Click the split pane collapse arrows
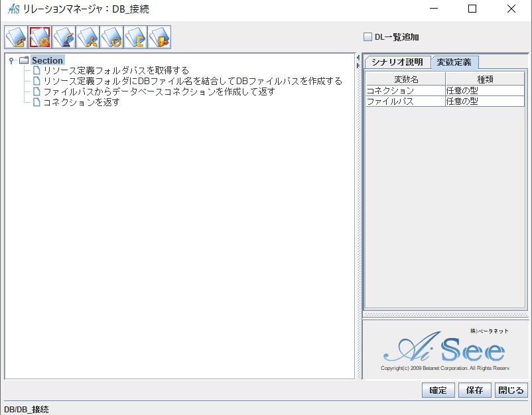 click(x=358, y=62)
